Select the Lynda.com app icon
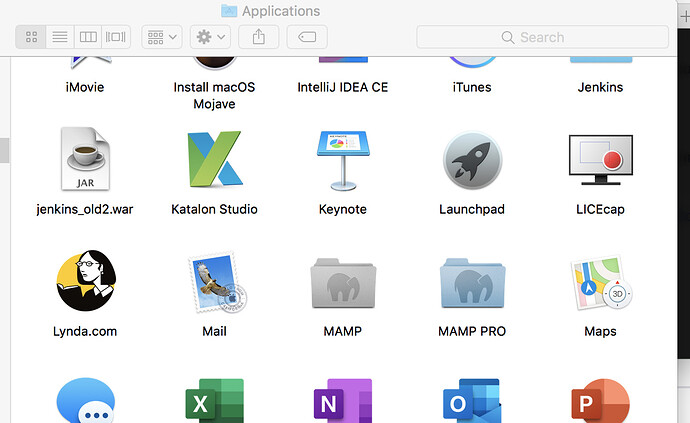 [x=86, y=280]
